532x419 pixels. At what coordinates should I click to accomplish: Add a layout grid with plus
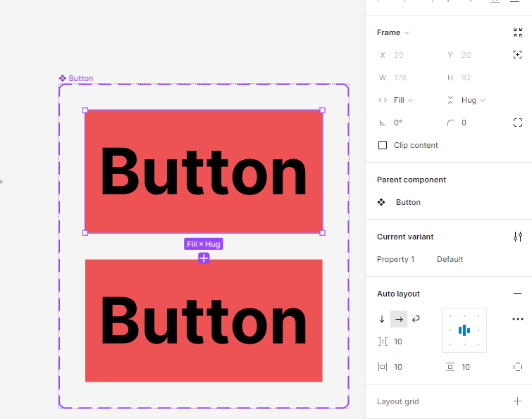(x=517, y=401)
